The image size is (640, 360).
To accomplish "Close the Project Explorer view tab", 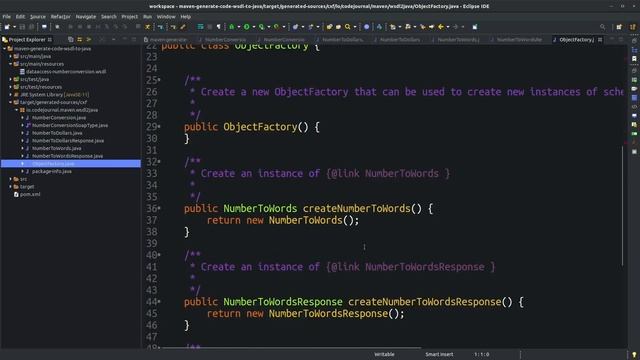I will 50,40.
